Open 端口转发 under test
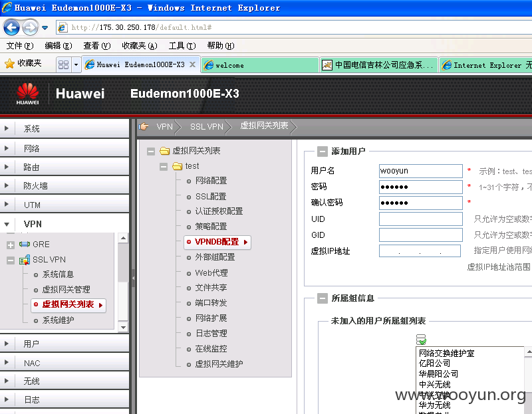532x414 pixels. (x=211, y=303)
